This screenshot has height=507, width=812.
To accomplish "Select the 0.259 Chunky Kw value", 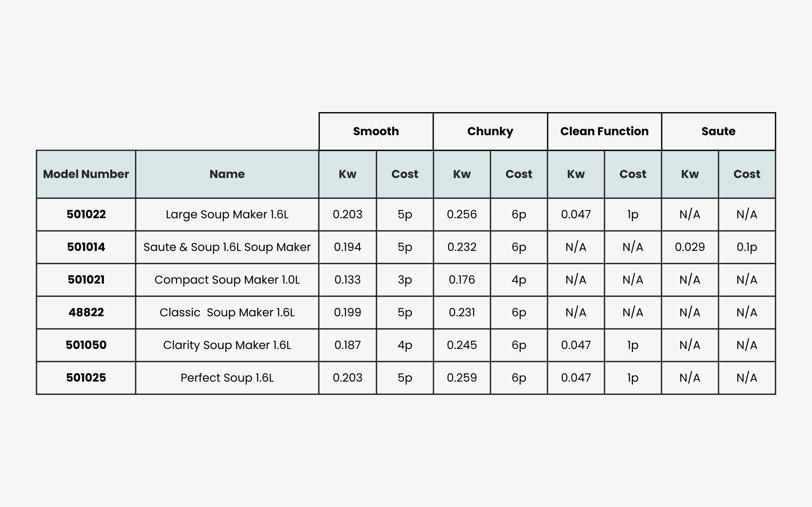I will click(x=462, y=377).
